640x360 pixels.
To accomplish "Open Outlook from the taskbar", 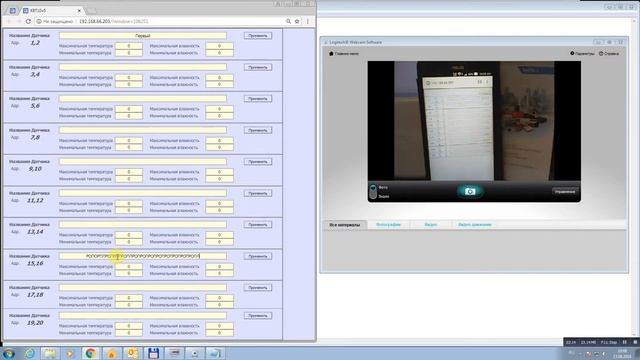I will pos(132,353).
